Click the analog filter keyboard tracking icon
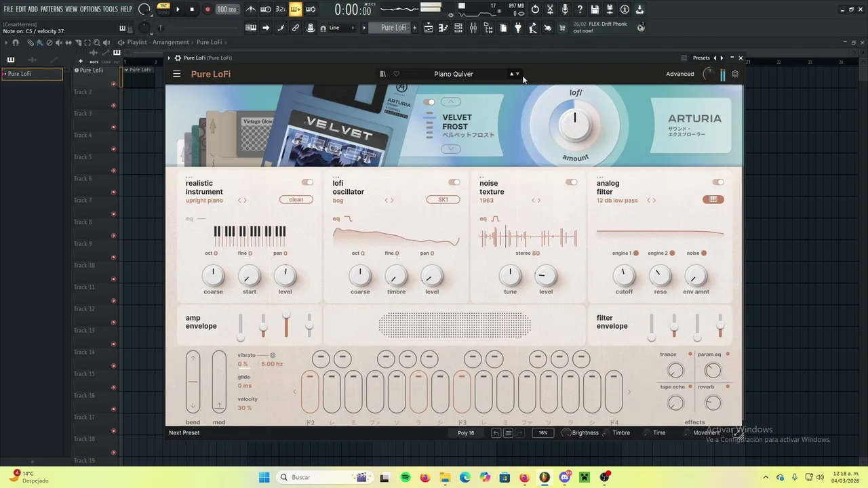 pyautogui.click(x=713, y=199)
